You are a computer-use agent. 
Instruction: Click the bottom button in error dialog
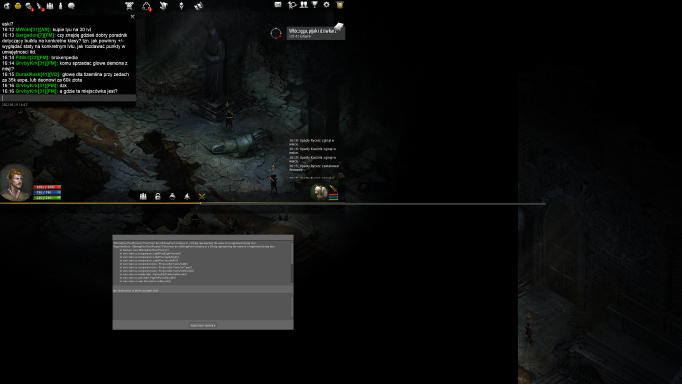(x=203, y=325)
